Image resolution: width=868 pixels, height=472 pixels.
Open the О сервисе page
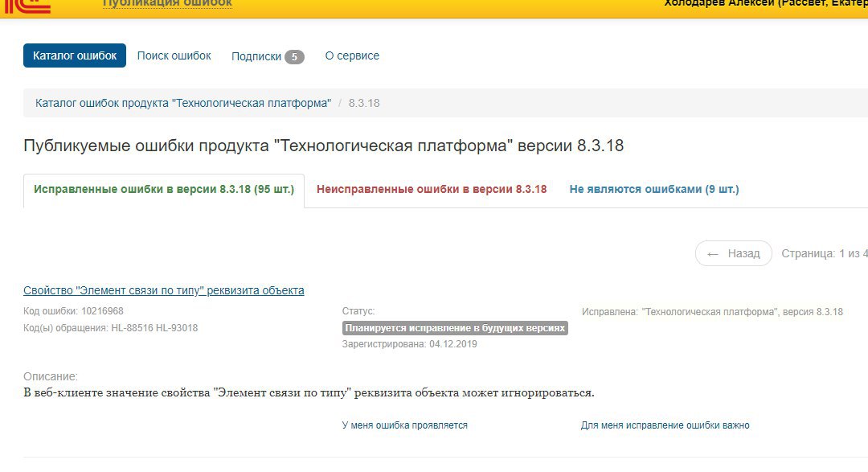[x=352, y=56]
